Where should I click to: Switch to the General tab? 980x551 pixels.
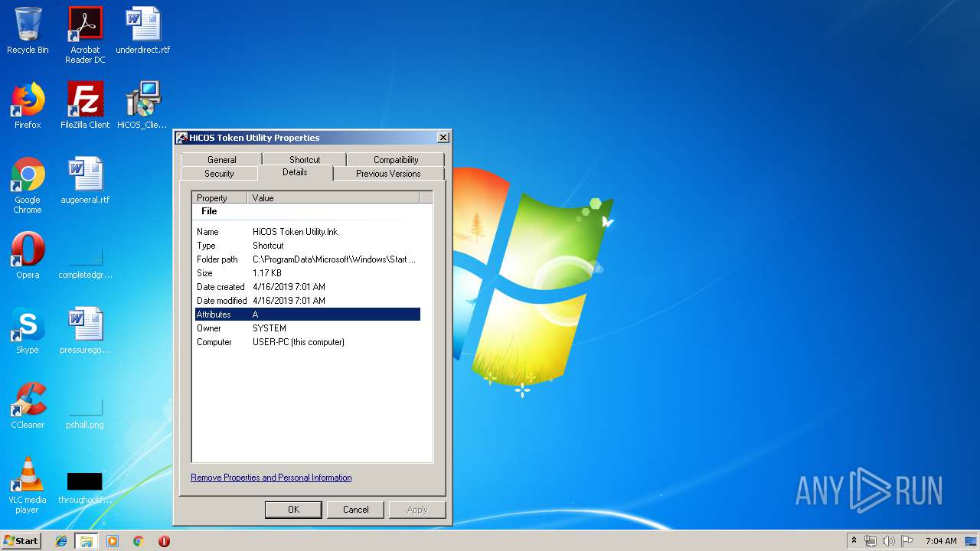tap(221, 159)
